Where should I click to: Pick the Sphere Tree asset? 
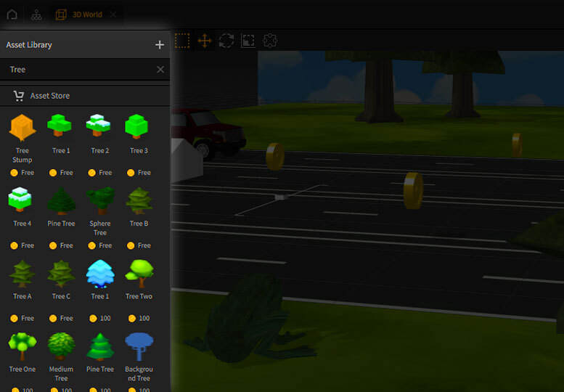click(x=99, y=200)
